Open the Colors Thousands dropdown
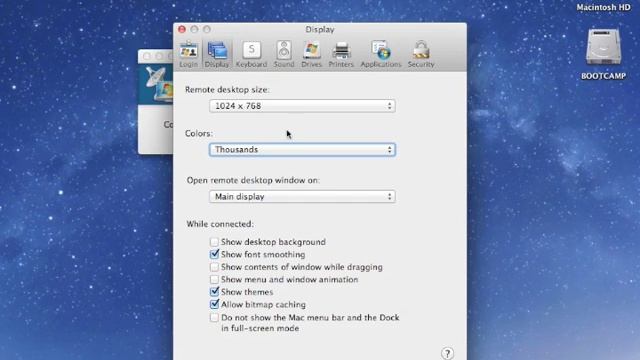 tap(302, 150)
